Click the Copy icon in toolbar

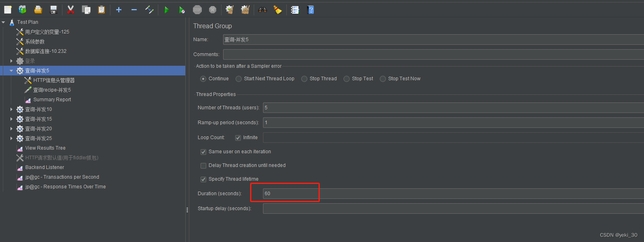(x=86, y=10)
